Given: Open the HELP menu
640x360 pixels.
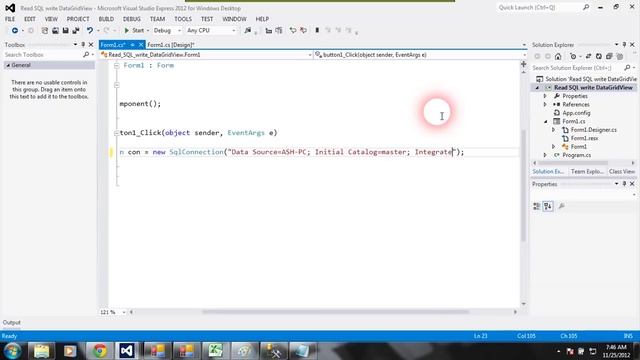Looking at the screenshot, I should click(x=262, y=19).
